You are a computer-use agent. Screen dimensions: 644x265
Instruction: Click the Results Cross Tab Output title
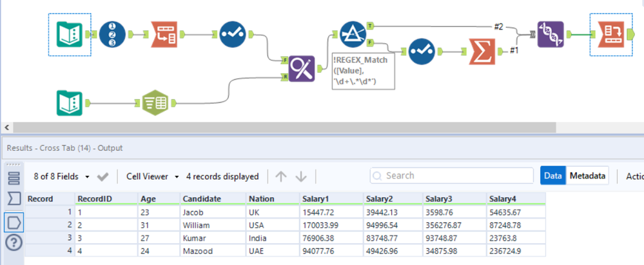pyautogui.click(x=64, y=148)
